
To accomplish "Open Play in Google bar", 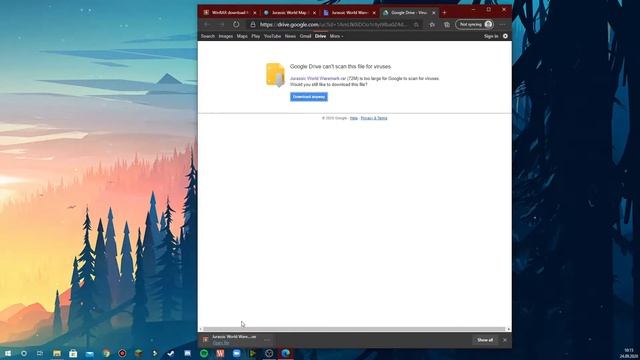I will (x=256, y=36).
